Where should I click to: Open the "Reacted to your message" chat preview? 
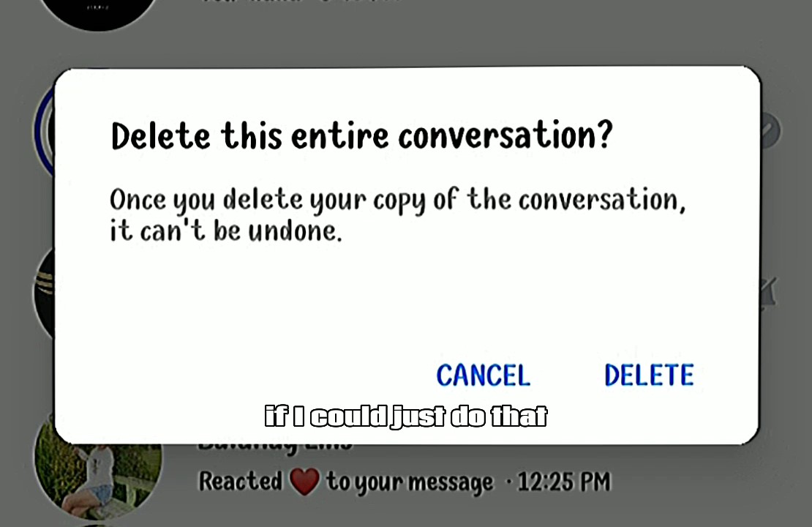pyautogui.click(x=405, y=482)
